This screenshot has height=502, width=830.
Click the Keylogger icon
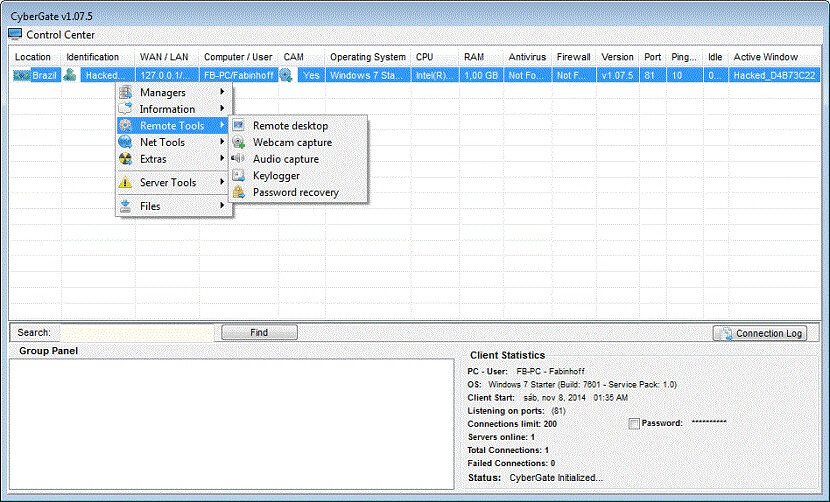point(239,175)
